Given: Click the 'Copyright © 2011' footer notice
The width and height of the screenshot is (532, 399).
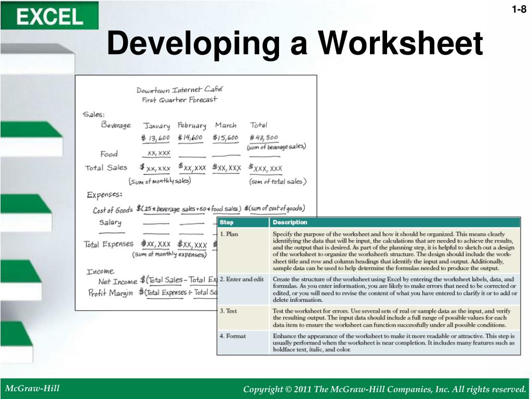Looking at the screenshot, I should point(384,389).
